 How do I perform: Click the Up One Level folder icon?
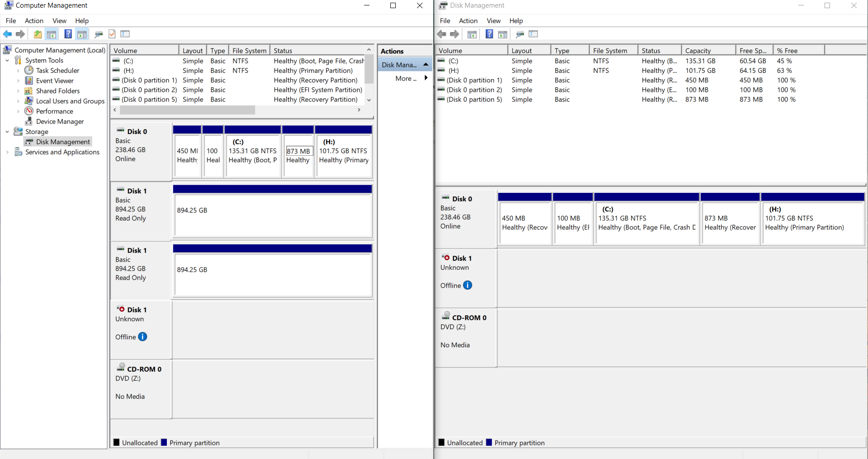pos(38,34)
